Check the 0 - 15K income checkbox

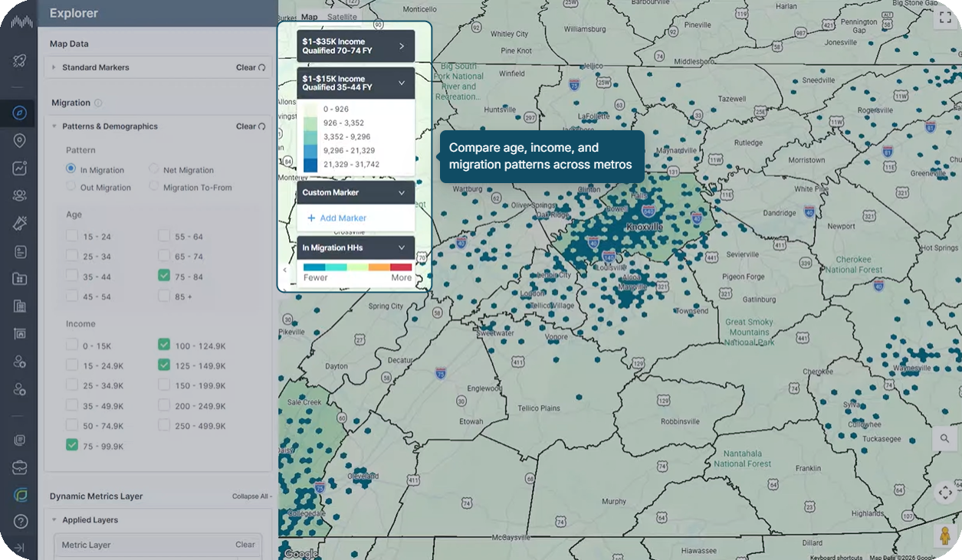click(71, 345)
